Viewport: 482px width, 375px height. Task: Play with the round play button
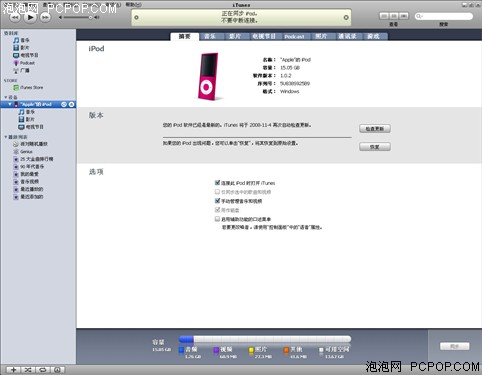30,17
